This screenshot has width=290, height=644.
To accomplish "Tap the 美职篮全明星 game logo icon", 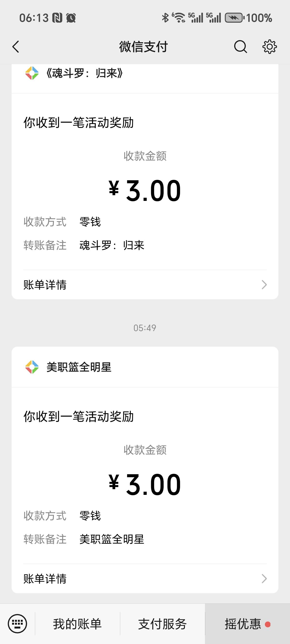I will click(32, 367).
